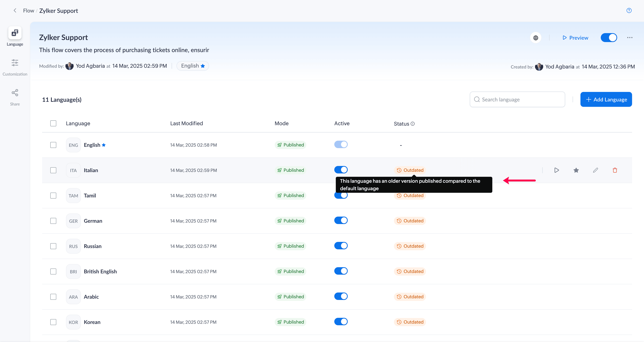The width and height of the screenshot is (644, 342).
Task: Click the Mode column header
Action: coord(282,123)
